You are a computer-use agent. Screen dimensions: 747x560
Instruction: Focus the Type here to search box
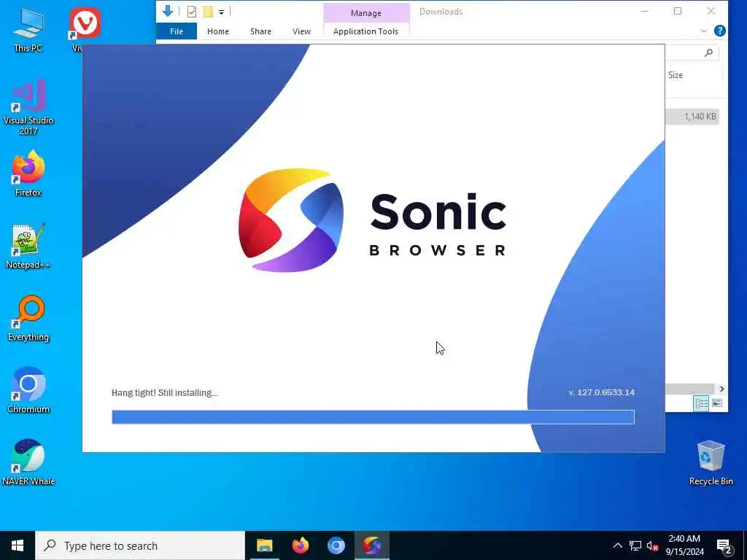pos(140,545)
